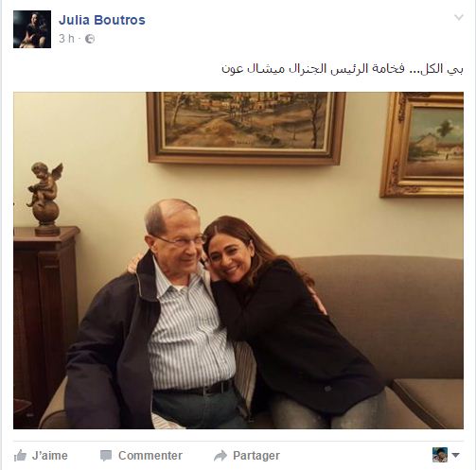
Task: Click the J'aime thumbs-up icon
Action: coord(20,456)
